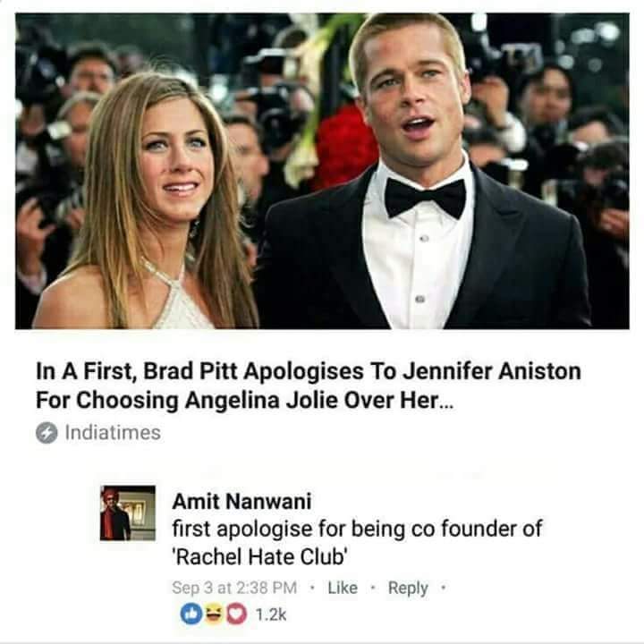Viewport: 644px width, 644px height.
Task: View who reacted via the 1.2k count
Action: click(271, 614)
